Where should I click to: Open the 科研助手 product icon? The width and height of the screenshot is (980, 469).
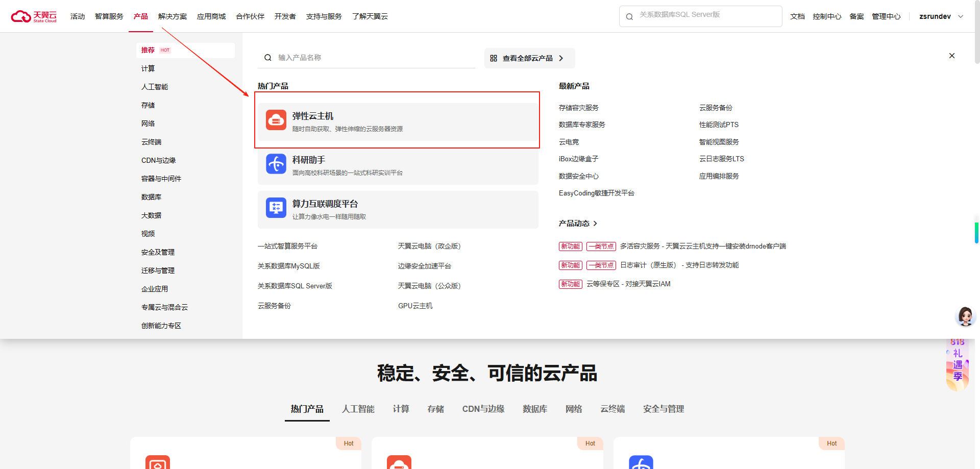(276, 164)
